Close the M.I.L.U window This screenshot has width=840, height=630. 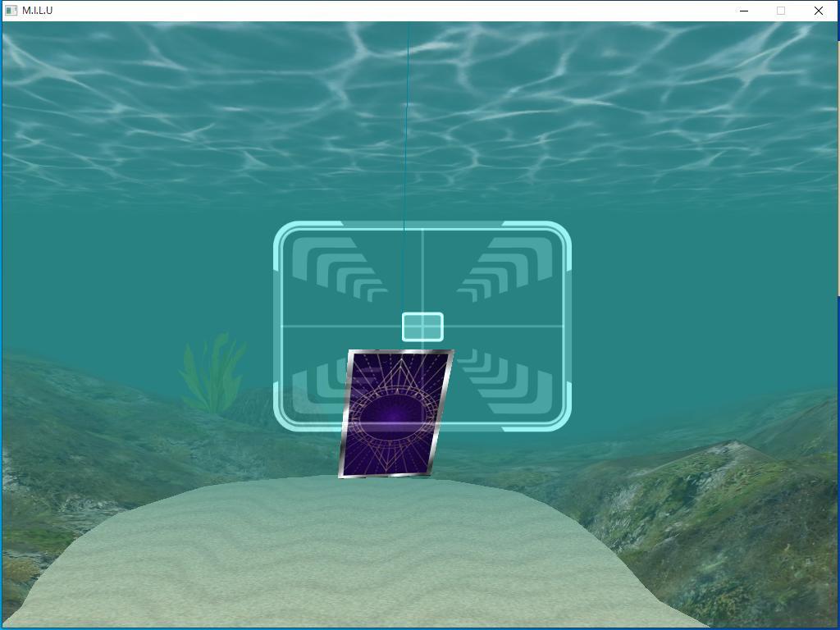tap(818, 11)
